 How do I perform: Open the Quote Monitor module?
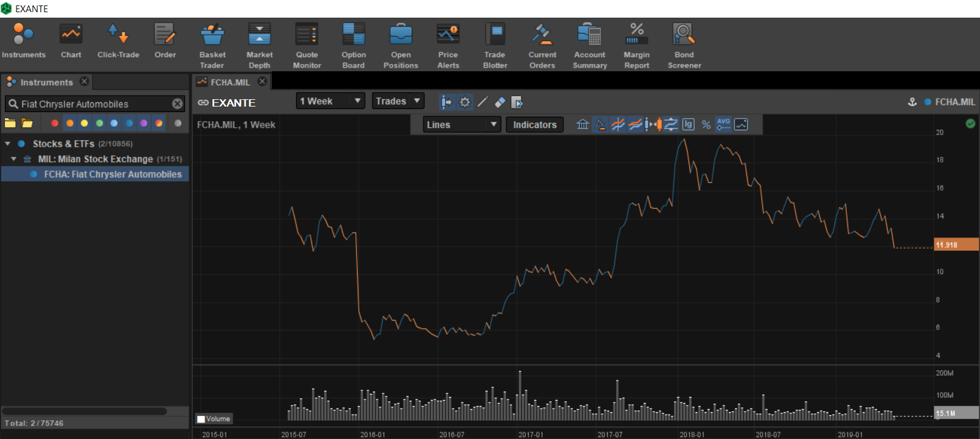[307, 46]
